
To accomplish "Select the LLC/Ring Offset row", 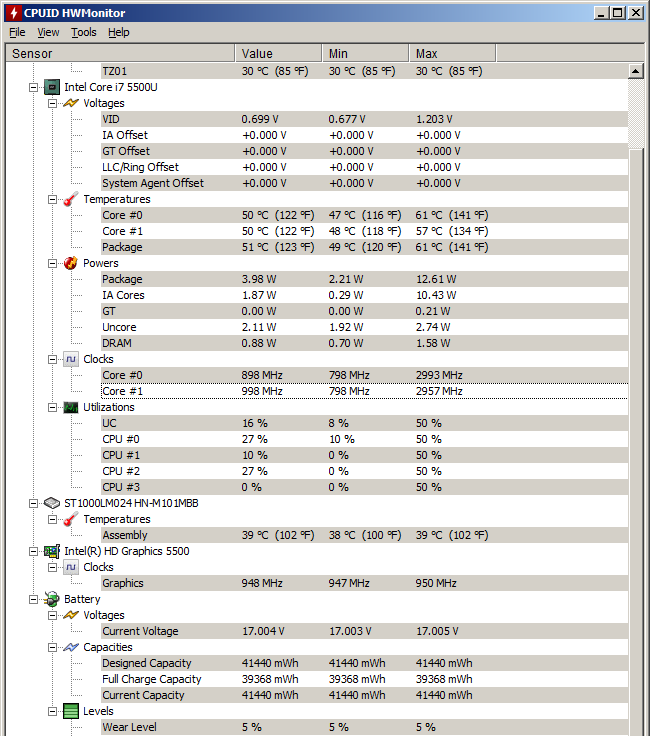I will pos(365,167).
